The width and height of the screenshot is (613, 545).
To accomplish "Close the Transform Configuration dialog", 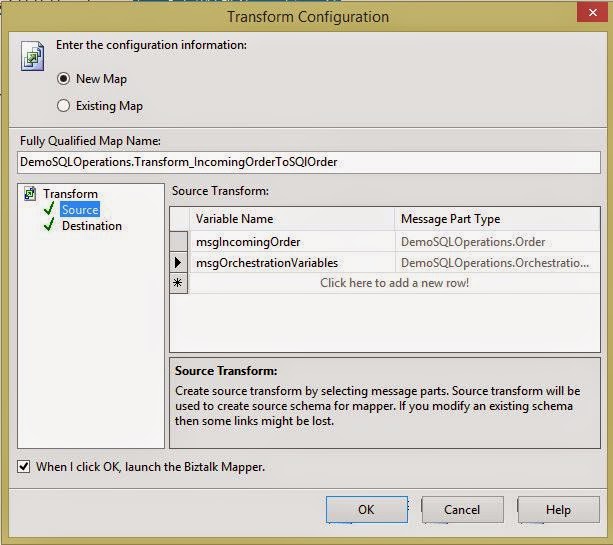I will [x=592, y=12].
